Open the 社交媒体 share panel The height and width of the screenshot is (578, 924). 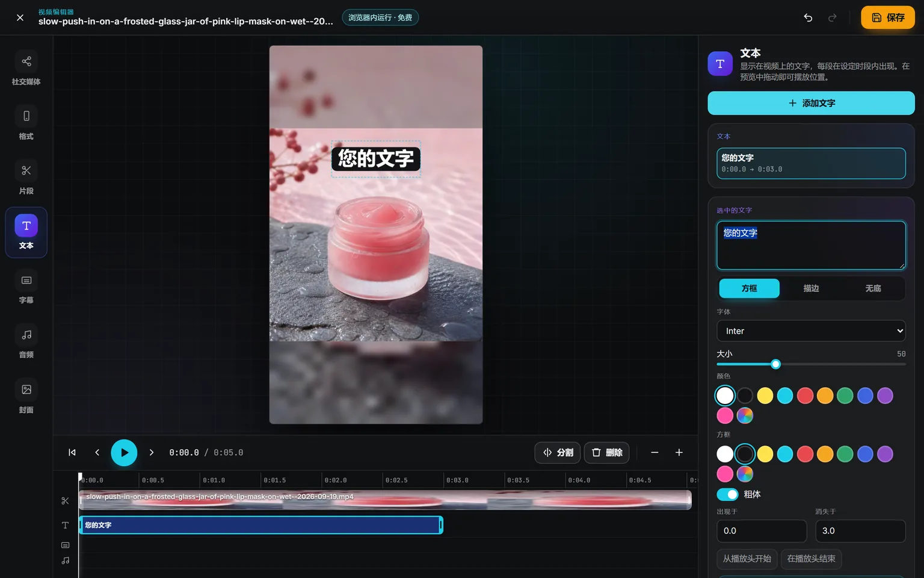pos(26,69)
